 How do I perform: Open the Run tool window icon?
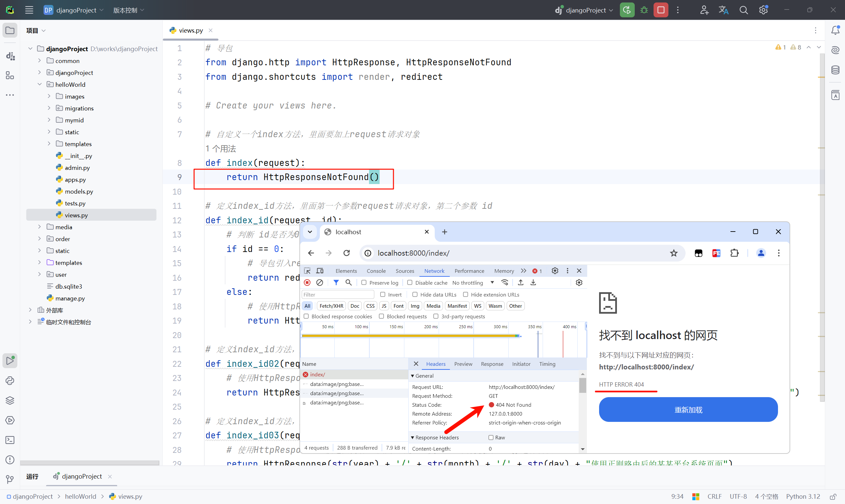click(x=10, y=361)
